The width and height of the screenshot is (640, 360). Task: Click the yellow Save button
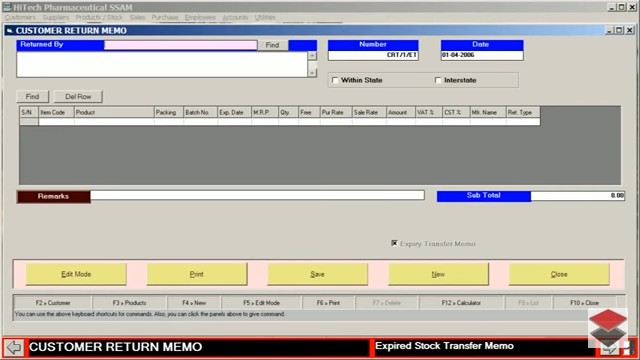pos(317,274)
